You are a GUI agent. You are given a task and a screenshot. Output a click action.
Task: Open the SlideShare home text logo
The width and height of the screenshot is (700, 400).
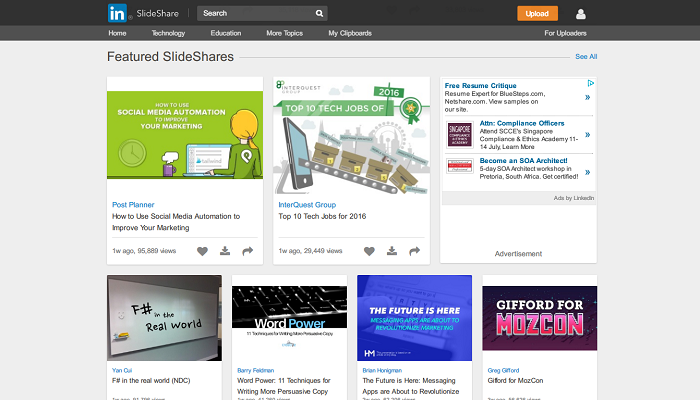[x=158, y=13]
